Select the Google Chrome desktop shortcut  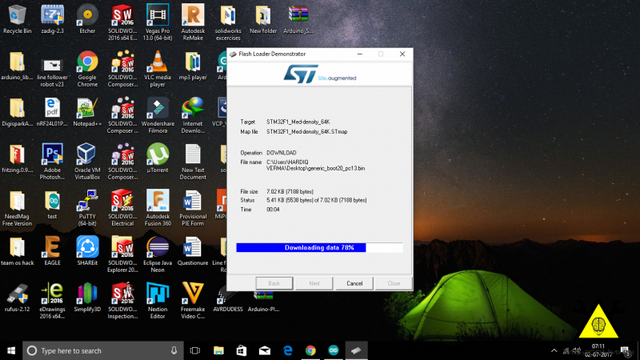pos(87,69)
